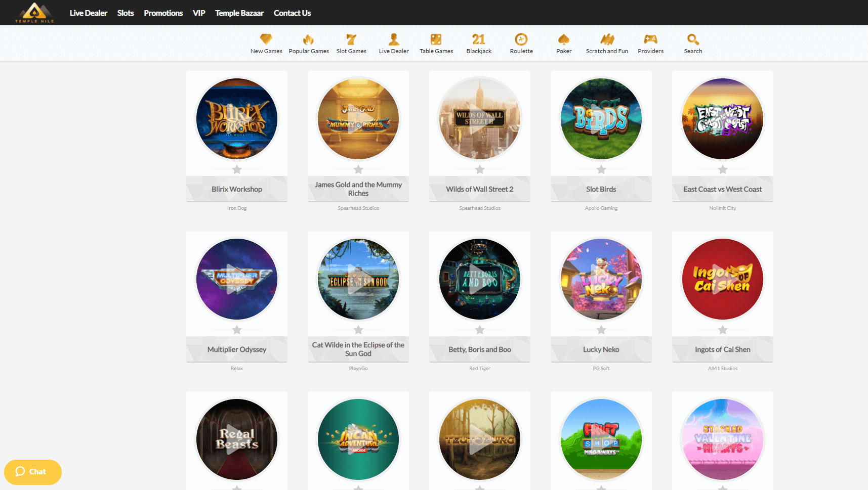The width and height of the screenshot is (868, 490).
Task: Open the Promotions menu item
Action: (163, 13)
